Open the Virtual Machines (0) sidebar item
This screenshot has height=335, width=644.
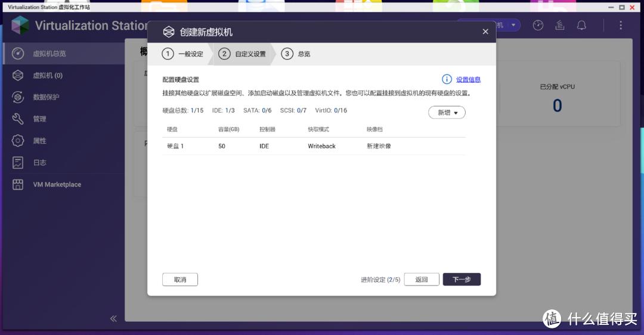pyautogui.click(x=64, y=75)
